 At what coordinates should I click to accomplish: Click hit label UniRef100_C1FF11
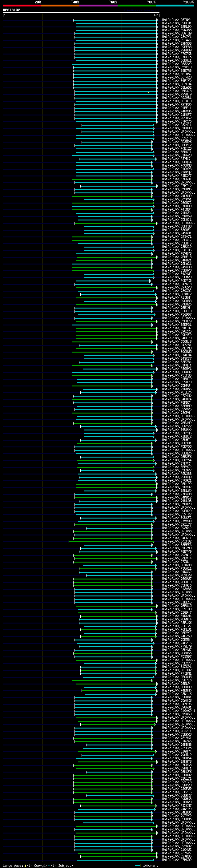point(177,108)
